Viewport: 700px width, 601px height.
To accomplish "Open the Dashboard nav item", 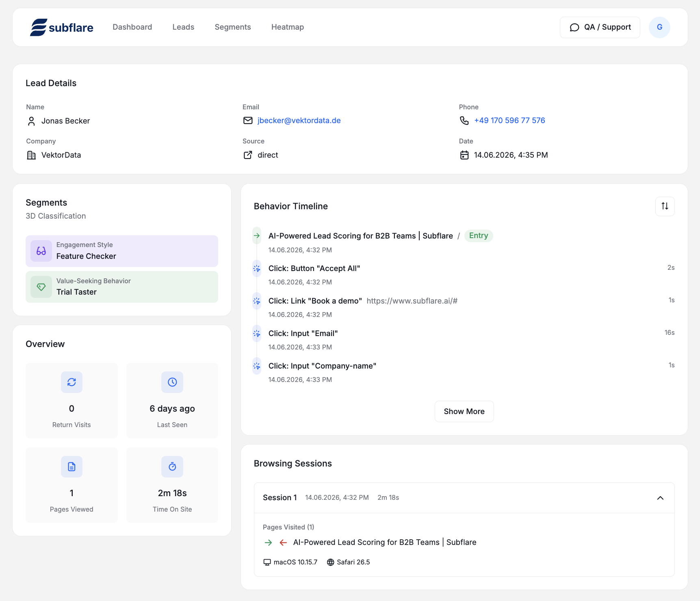I will 132,27.
